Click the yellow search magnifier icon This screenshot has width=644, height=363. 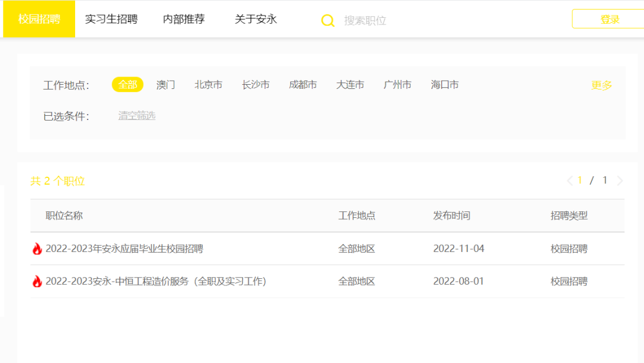click(x=327, y=20)
